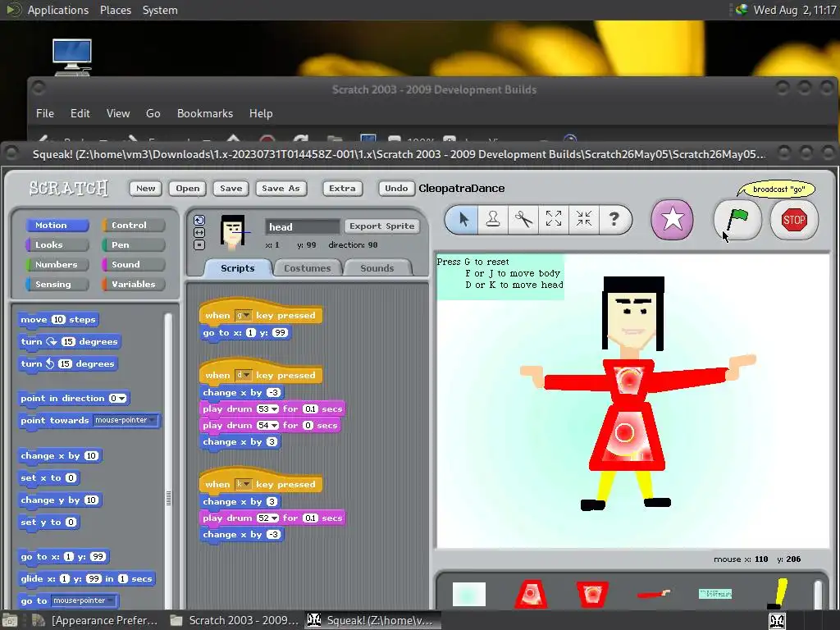This screenshot has width=840, height=630.
Task: Open the Control block category
Action: click(134, 225)
